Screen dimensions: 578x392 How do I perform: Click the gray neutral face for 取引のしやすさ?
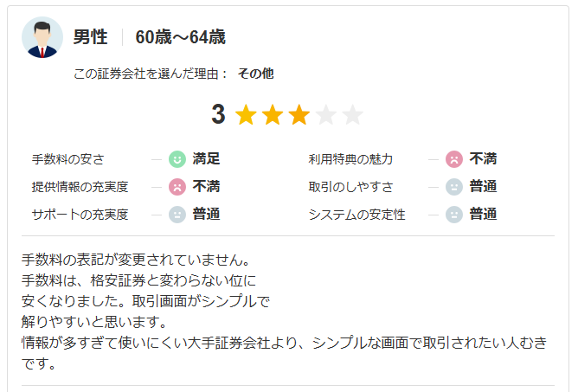[453, 186]
